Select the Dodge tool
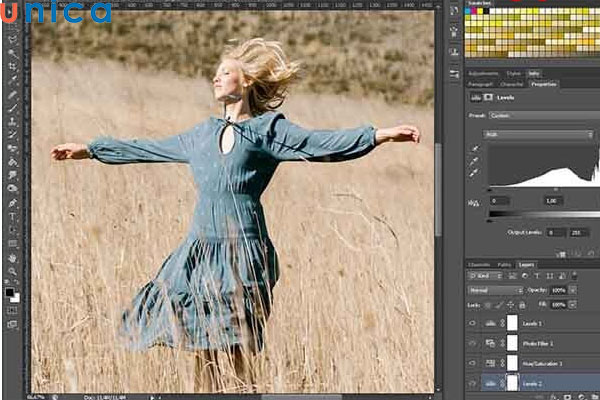600x400 pixels. 13,189
